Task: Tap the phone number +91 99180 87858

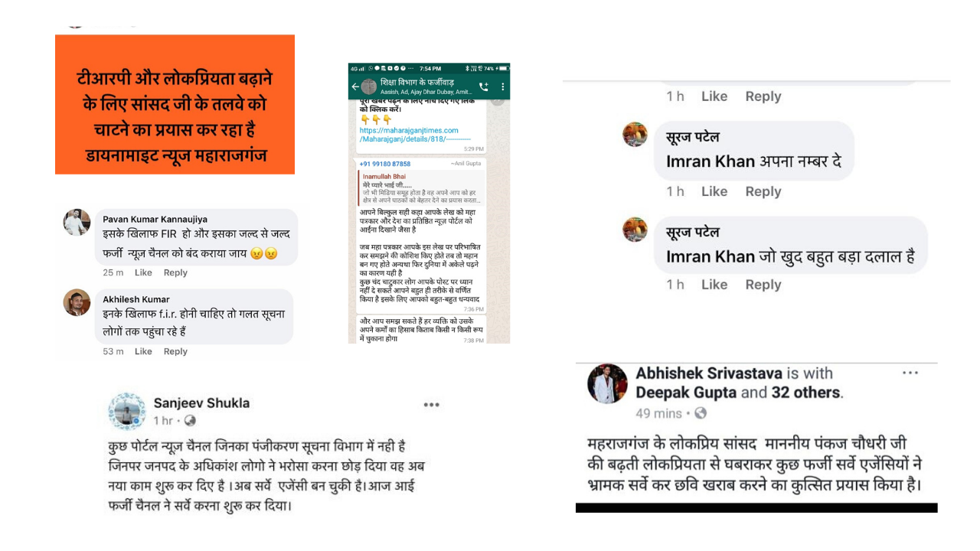Action: point(385,164)
